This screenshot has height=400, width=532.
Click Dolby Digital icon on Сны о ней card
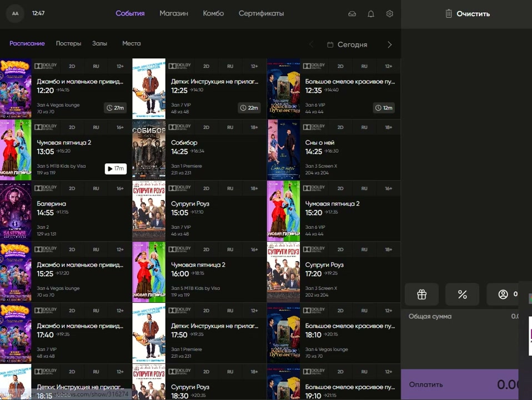[x=314, y=127]
